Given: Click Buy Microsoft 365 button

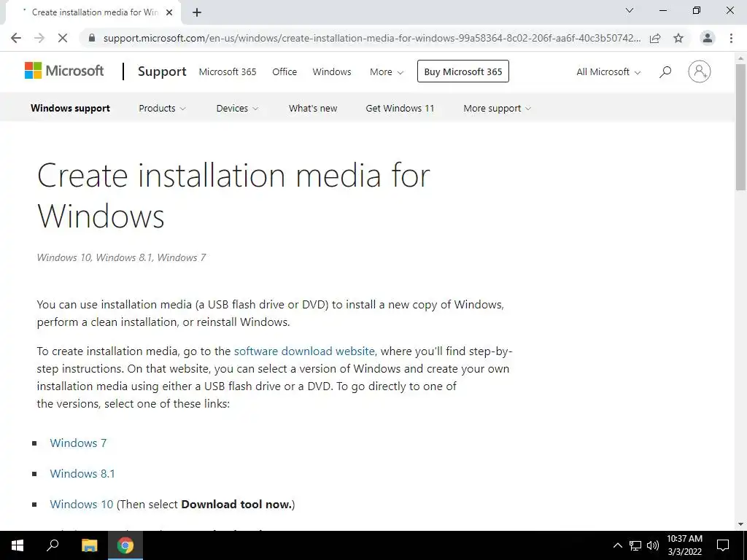Looking at the screenshot, I should coord(463,71).
